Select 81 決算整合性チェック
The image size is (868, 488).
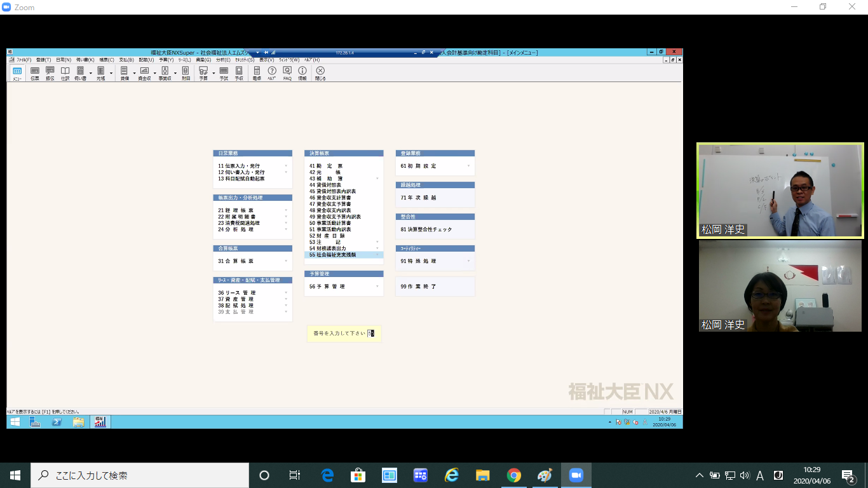[x=426, y=229]
